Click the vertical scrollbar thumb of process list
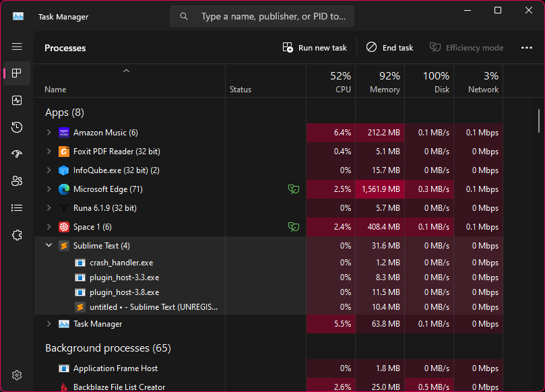Screen dimensions: 545x392 click(x=539, y=121)
